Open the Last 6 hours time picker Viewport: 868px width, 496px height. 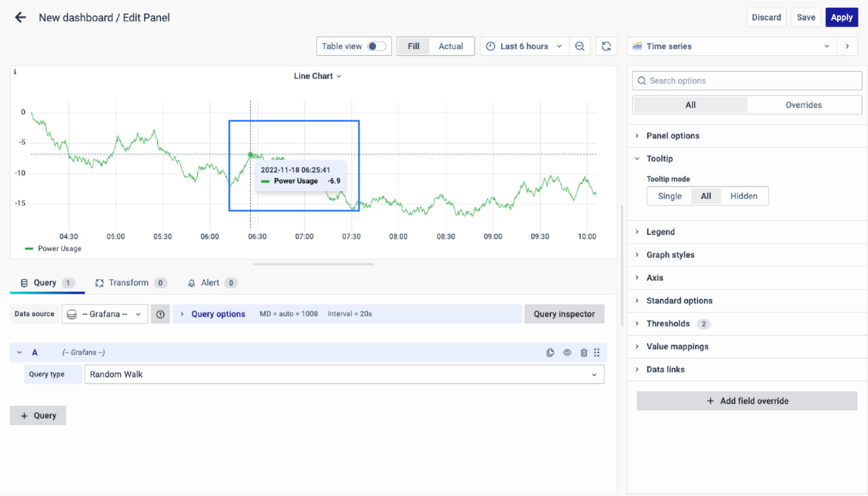point(524,46)
